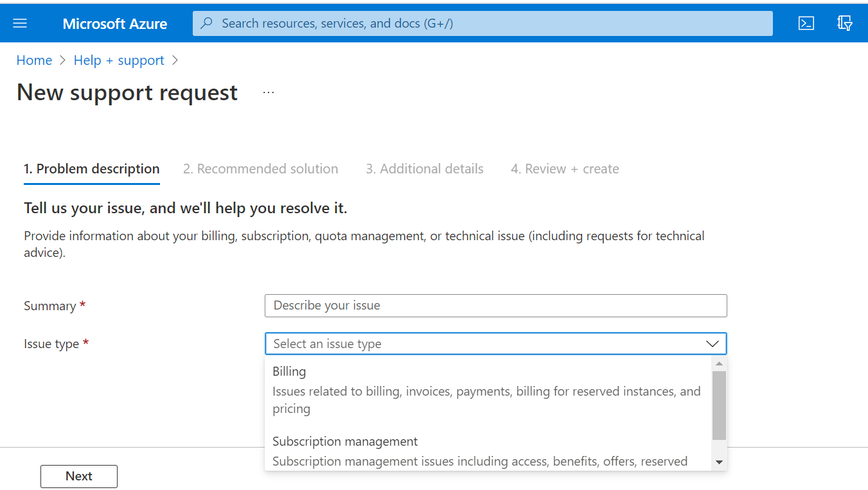This screenshot has width=868, height=490.
Task: Go to the Home breadcrumb
Action: click(34, 60)
